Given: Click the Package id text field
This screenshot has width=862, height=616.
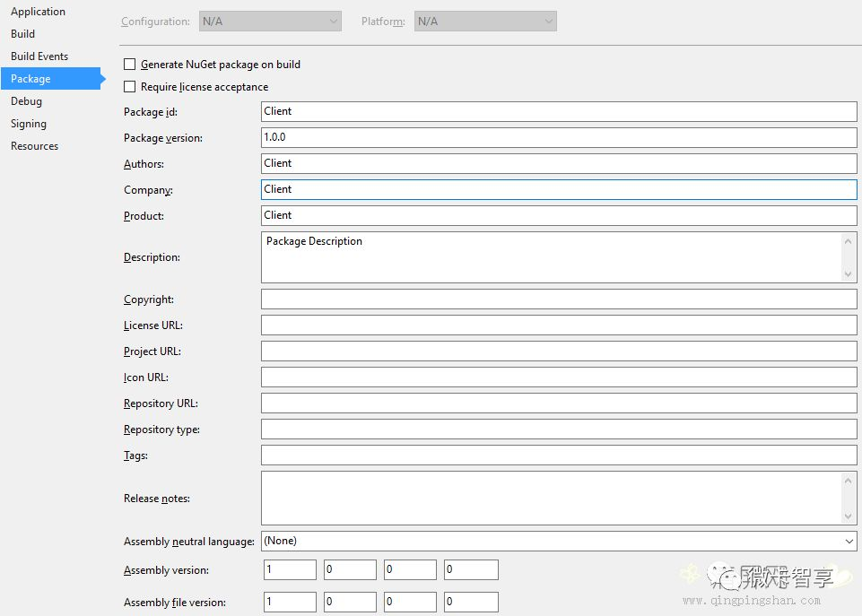Looking at the screenshot, I should [x=558, y=112].
